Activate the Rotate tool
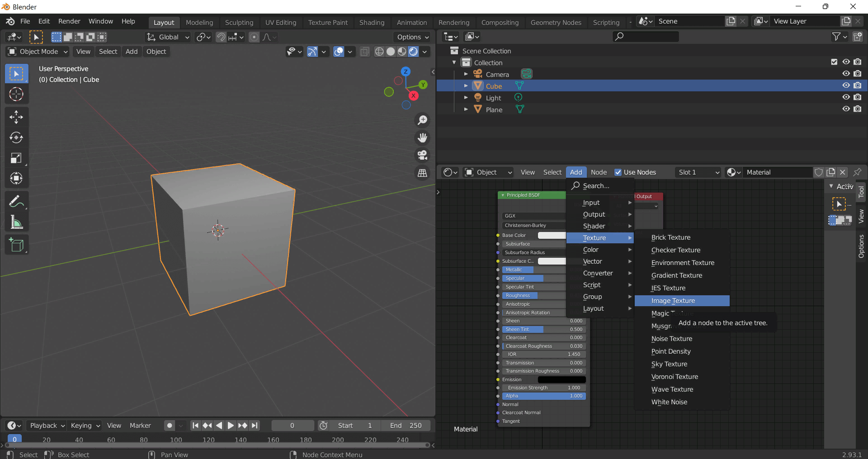The width and height of the screenshot is (868, 459). 16,137
